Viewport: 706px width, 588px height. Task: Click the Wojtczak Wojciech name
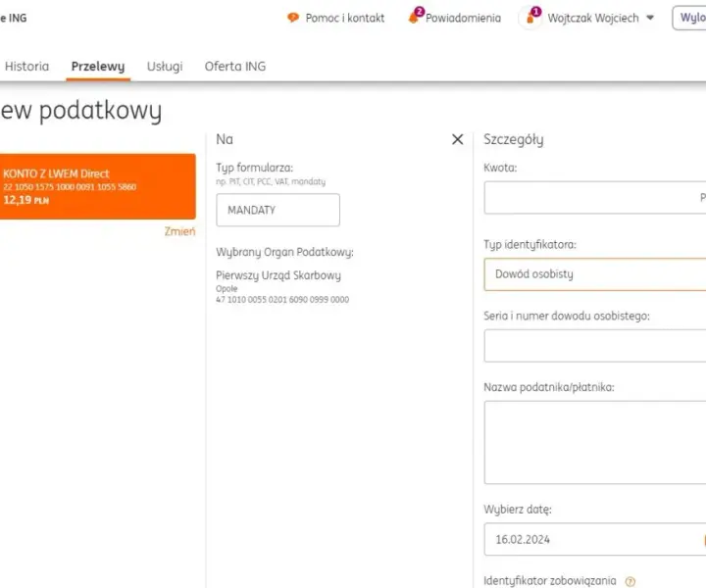[x=593, y=18]
